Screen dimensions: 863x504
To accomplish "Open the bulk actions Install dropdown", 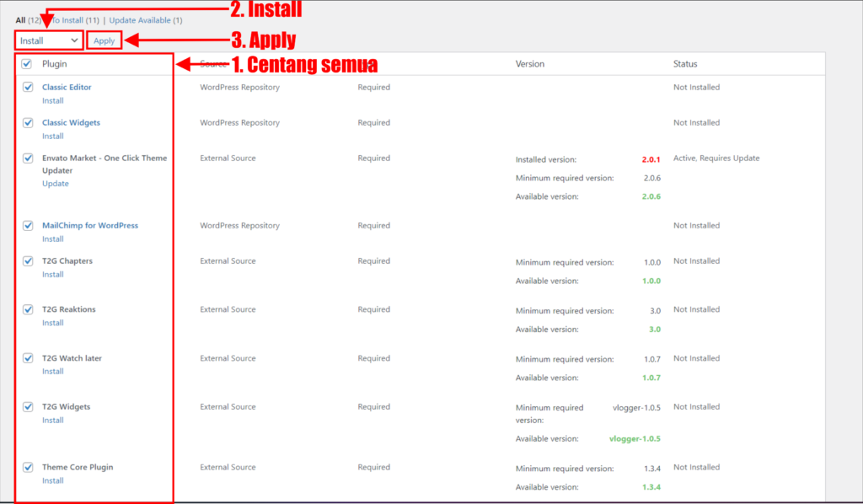I will click(49, 40).
